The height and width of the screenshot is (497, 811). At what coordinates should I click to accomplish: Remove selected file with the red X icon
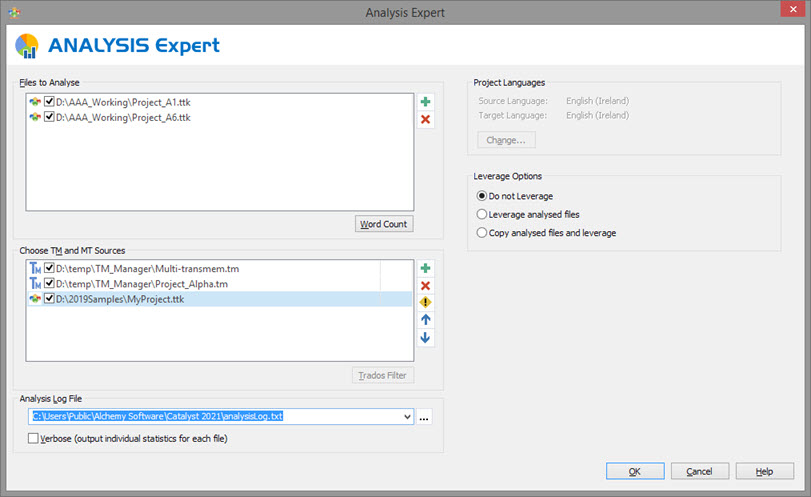tap(425, 119)
